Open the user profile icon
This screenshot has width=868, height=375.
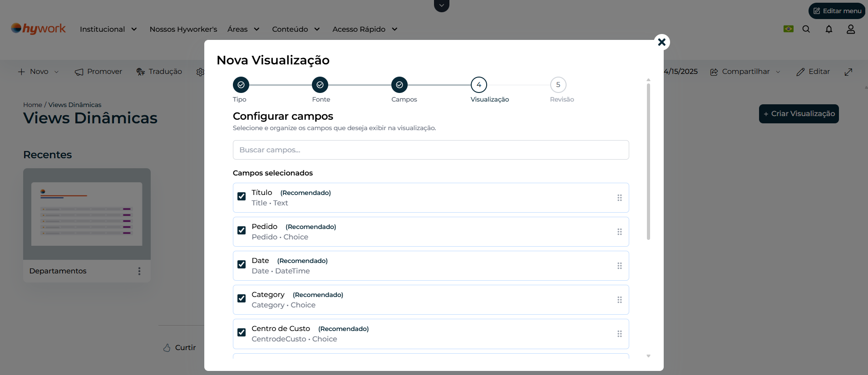850,29
